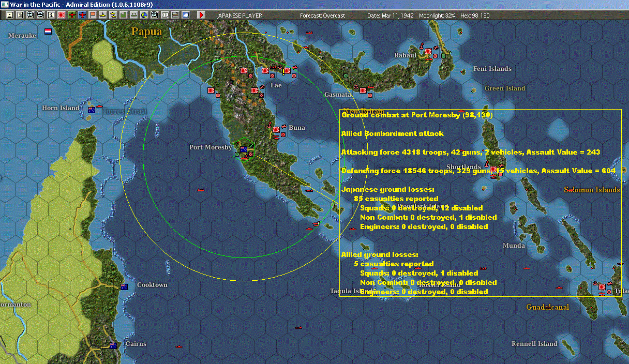
Task: Click the anchor icon at Gasmata
Action: (x=356, y=87)
